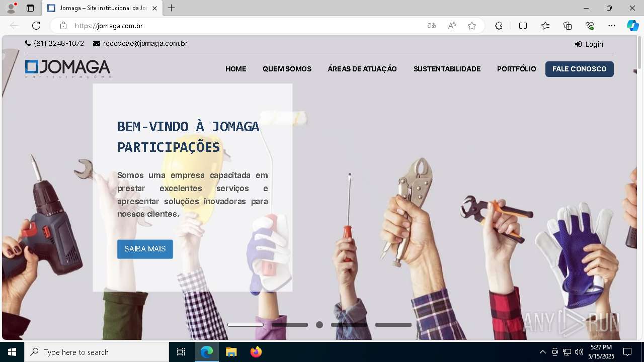Image resolution: width=644 pixels, height=362 pixels.
Task: Show hidden system tray icons
Action: pos(542,352)
